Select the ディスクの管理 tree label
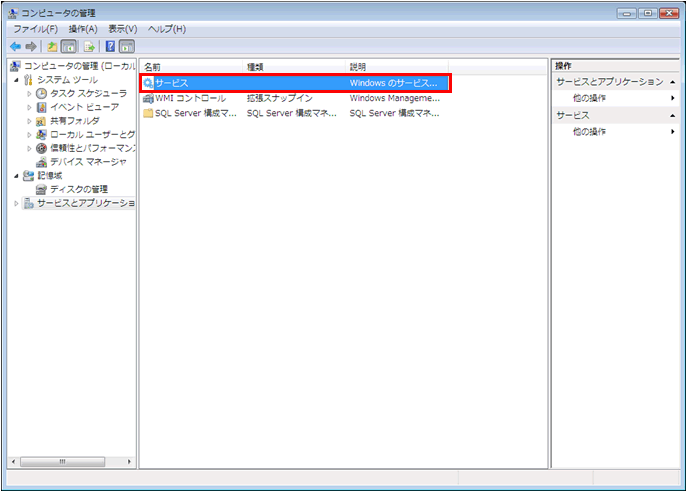687x492 pixels. [x=79, y=189]
